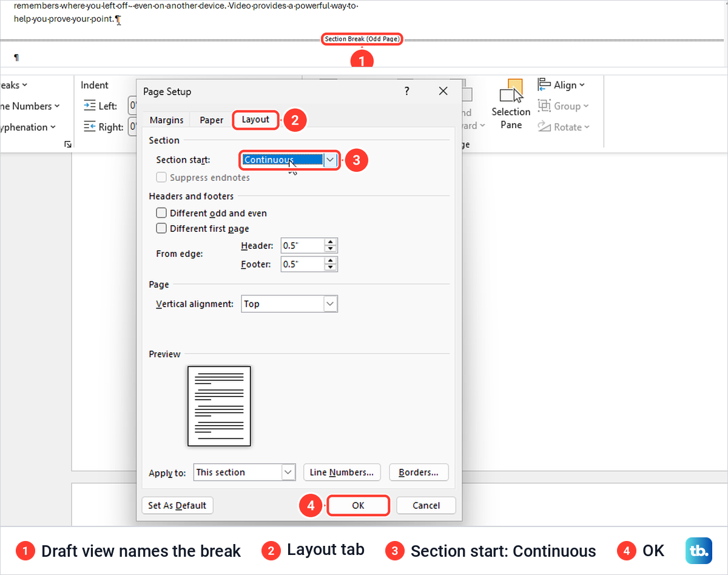Screen dimensions: 728x575
Task: Expand the Vertical alignment dropdown
Action: [x=330, y=304]
